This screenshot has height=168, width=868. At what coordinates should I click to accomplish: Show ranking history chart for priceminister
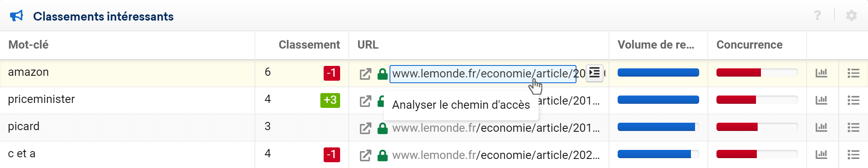(x=821, y=100)
